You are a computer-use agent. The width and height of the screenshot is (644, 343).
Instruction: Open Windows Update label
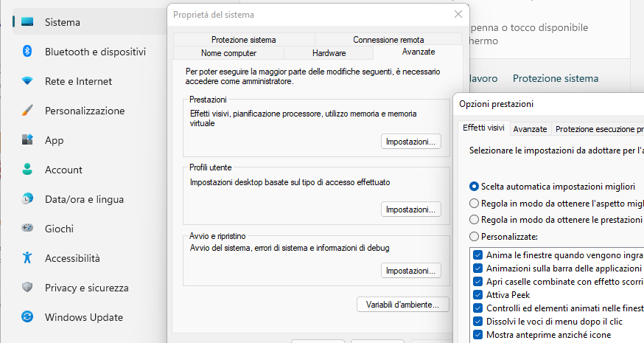pos(84,317)
